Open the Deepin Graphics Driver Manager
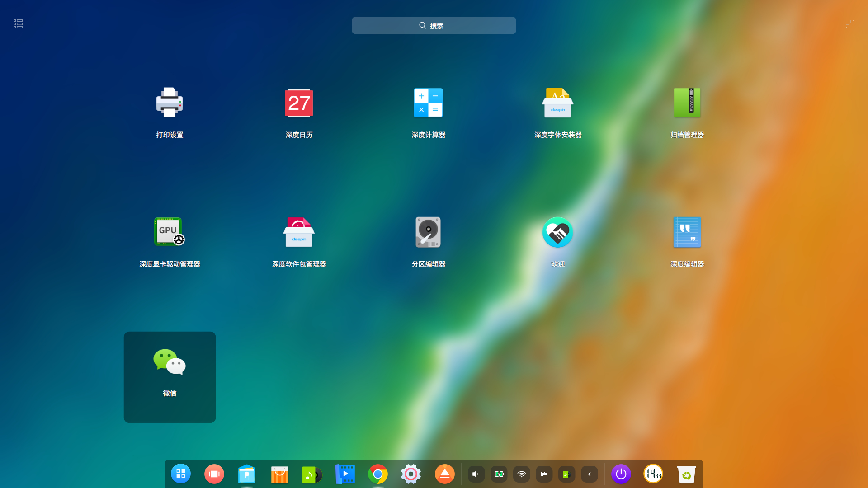Viewport: 868px width, 488px height. pos(170,232)
